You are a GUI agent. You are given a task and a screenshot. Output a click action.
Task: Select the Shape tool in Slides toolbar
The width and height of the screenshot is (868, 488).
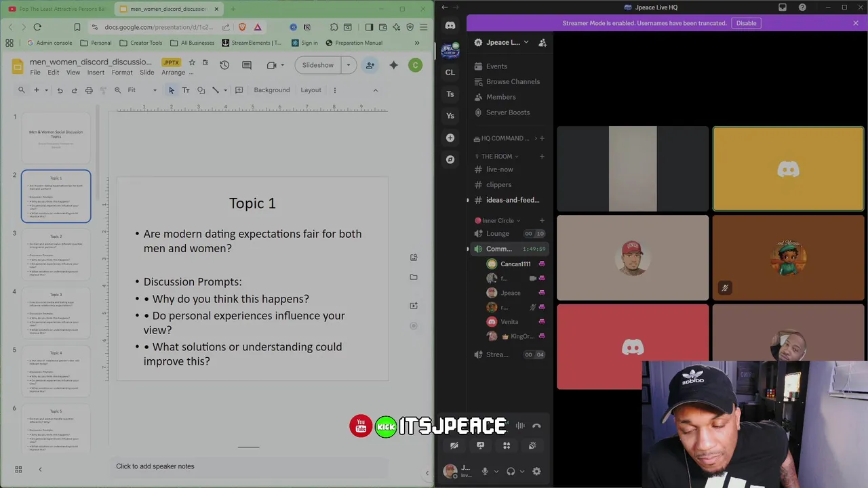201,90
